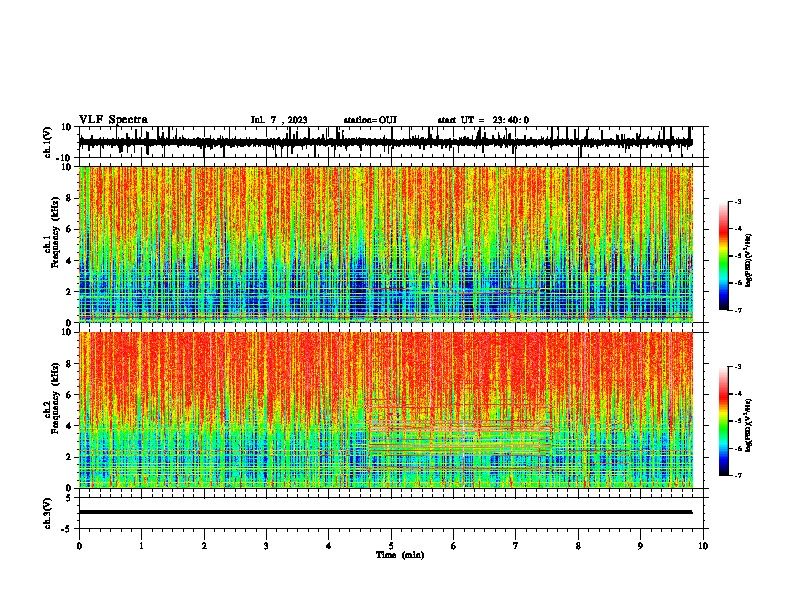Click the ch.1 colorbar 'log(PSD)' unit label
The image size is (792, 612).
pyautogui.click(x=749, y=261)
